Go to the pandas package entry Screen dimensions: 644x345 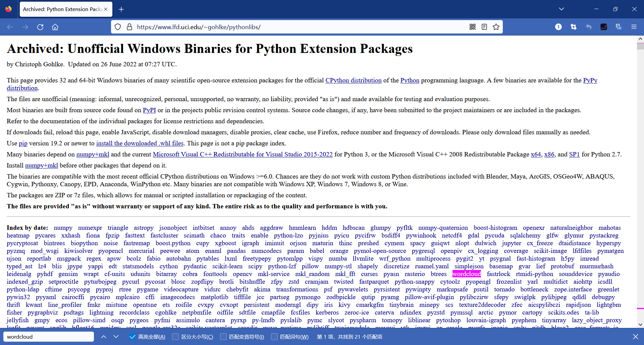pyautogui.click(x=236, y=251)
